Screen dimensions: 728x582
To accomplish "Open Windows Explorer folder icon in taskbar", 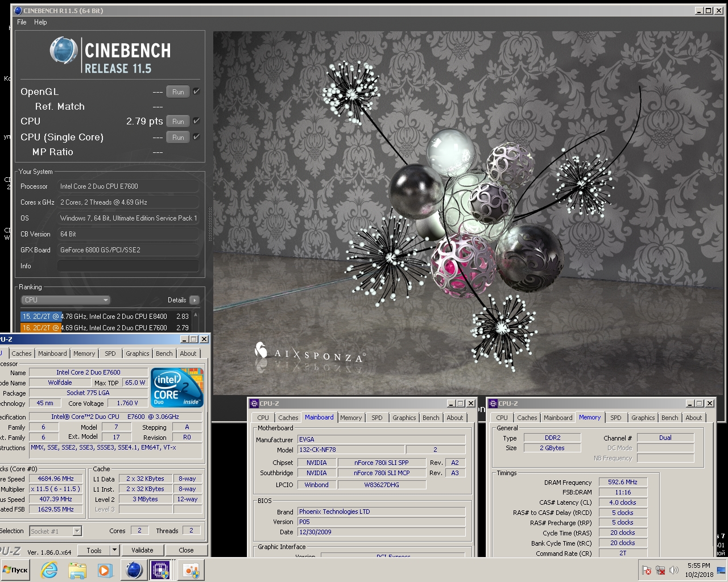I will tap(77, 570).
